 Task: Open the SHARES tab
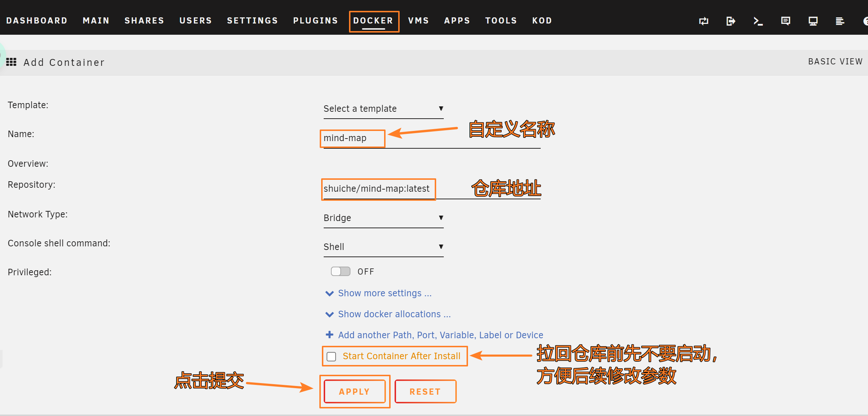(x=144, y=21)
